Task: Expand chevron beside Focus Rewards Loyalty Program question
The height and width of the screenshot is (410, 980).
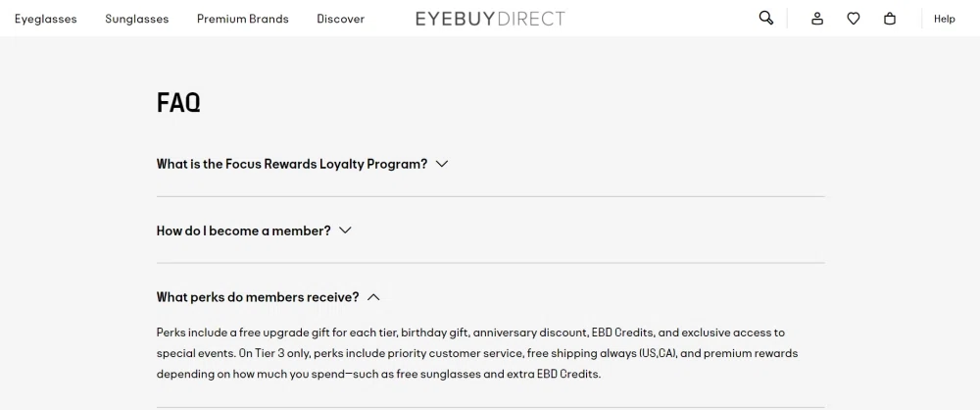Action: coord(442,164)
